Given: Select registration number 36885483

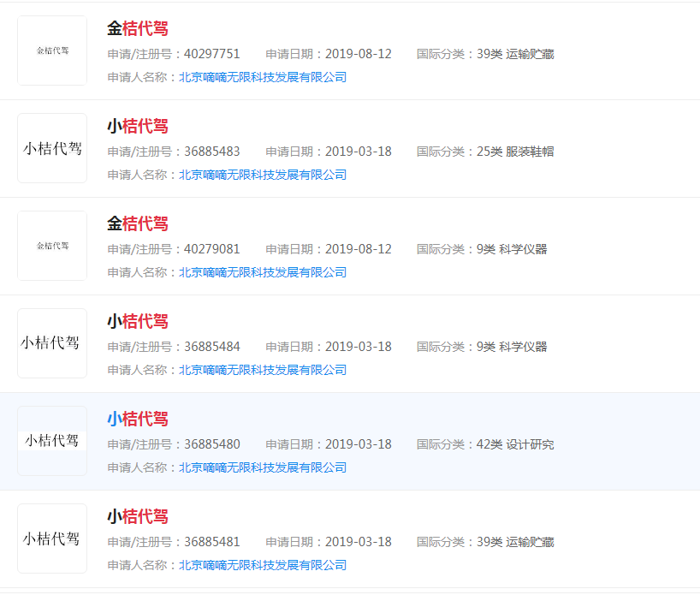Looking at the screenshot, I should 212,152.
